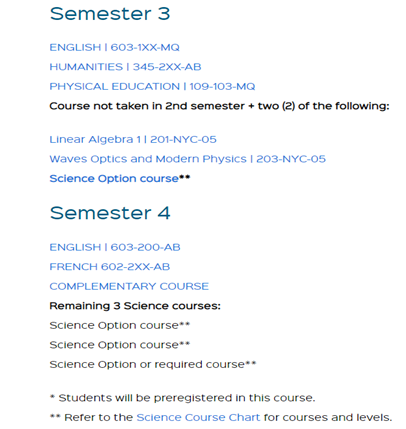Click the Semester 4 heading
This screenshot has width=406, height=429.
pos(110,213)
